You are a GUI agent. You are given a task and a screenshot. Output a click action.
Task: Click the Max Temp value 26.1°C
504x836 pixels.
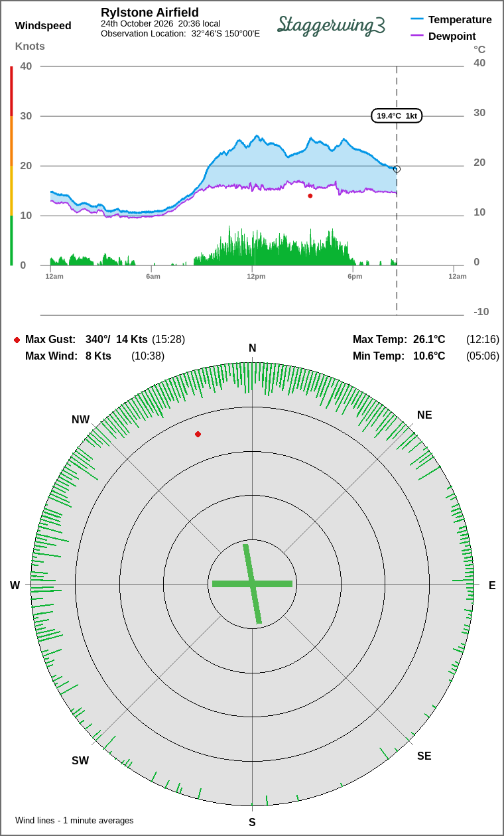pos(429,340)
